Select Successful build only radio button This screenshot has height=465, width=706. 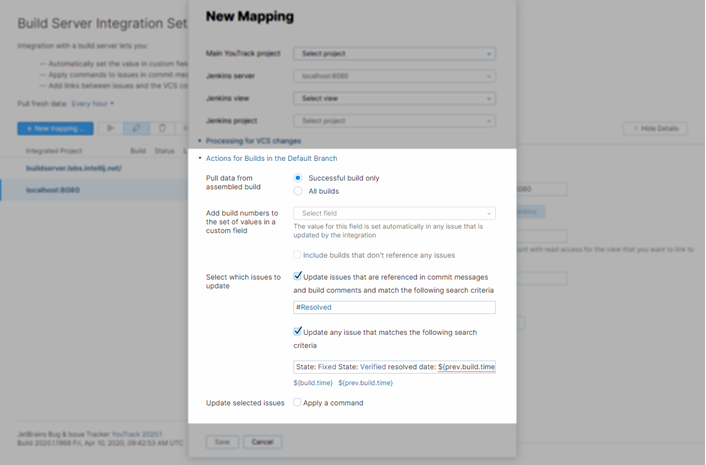[x=298, y=178]
